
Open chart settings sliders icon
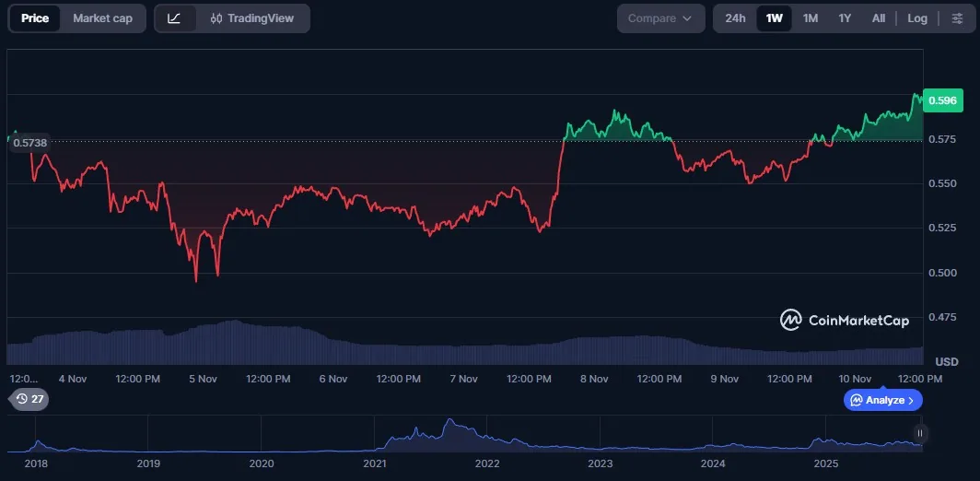957,18
